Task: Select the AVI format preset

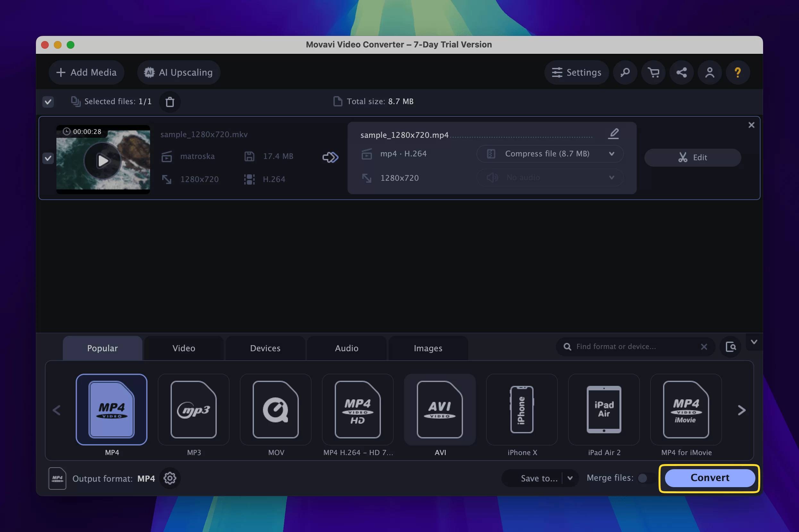Action: [440, 410]
